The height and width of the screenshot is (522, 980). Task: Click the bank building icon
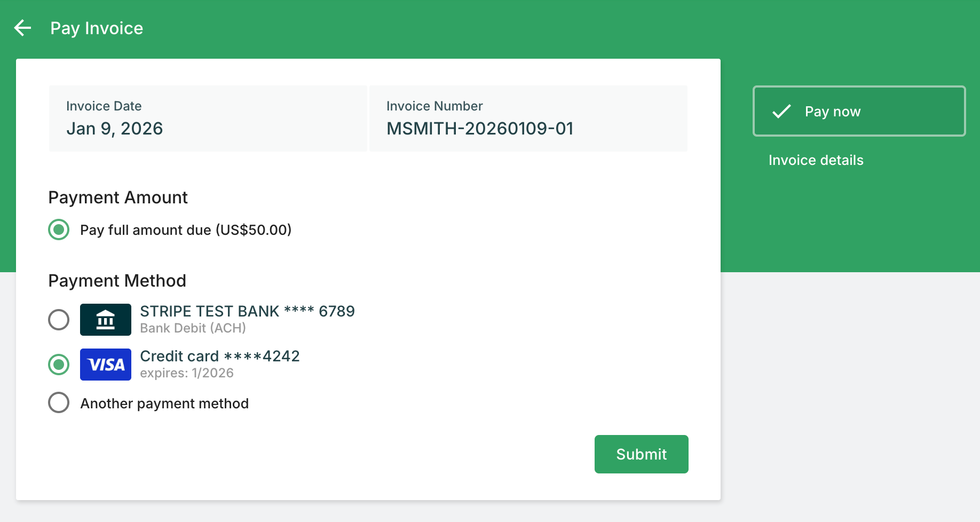pyautogui.click(x=106, y=320)
